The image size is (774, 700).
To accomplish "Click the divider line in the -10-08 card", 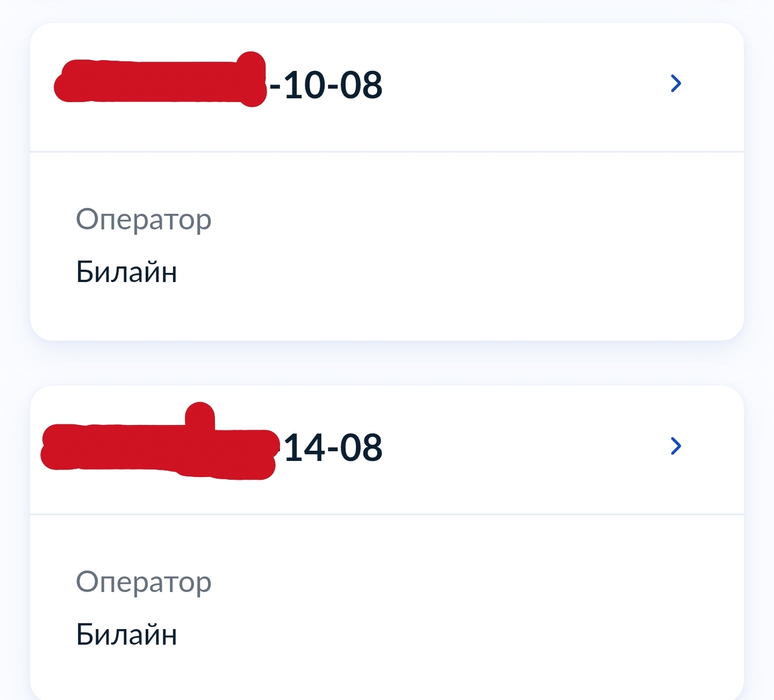I will coord(387,152).
